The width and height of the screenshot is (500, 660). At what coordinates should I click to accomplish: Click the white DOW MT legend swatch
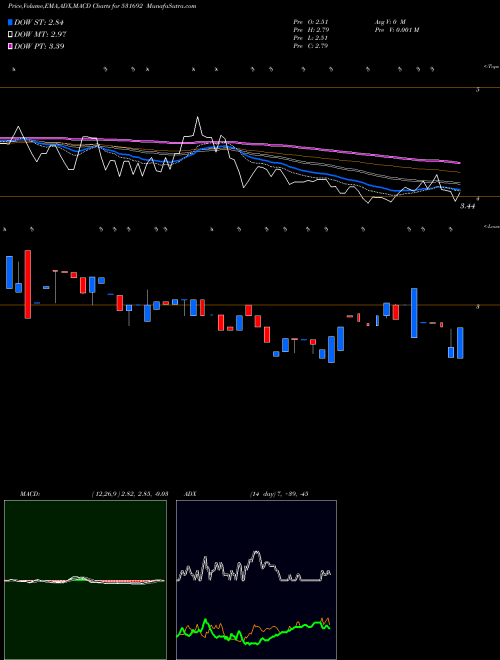coord(10,35)
